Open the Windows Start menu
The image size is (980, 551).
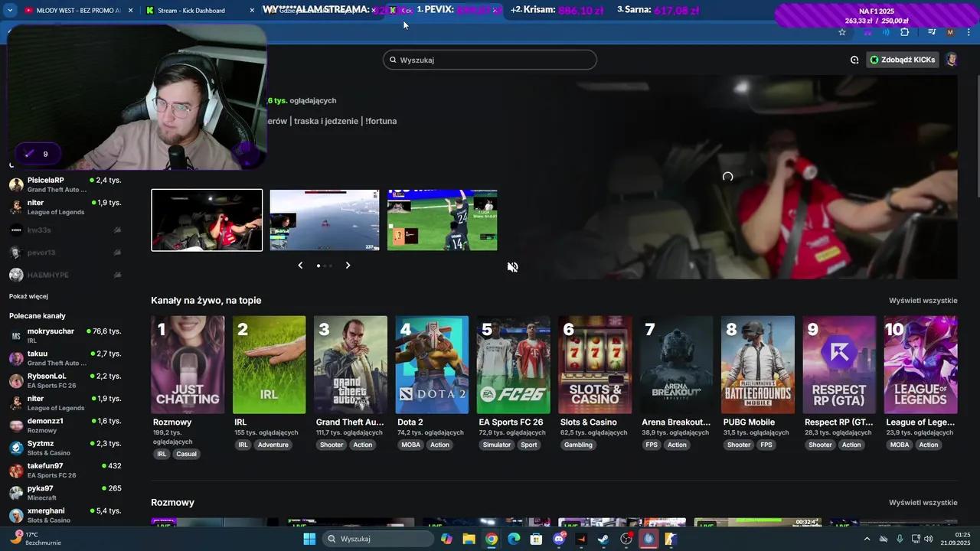pos(309,539)
